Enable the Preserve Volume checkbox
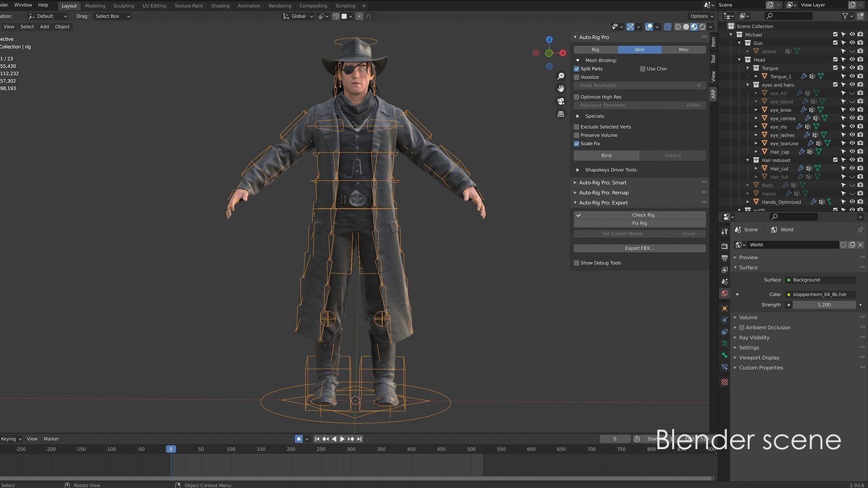 [x=576, y=135]
